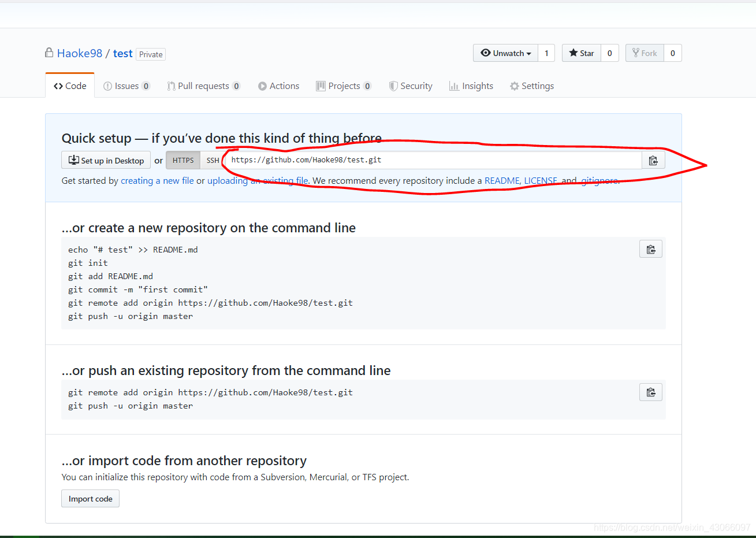Viewport: 756px width, 538px height.
Task: Open the Projects tab
Action: (x=344, y=86)
